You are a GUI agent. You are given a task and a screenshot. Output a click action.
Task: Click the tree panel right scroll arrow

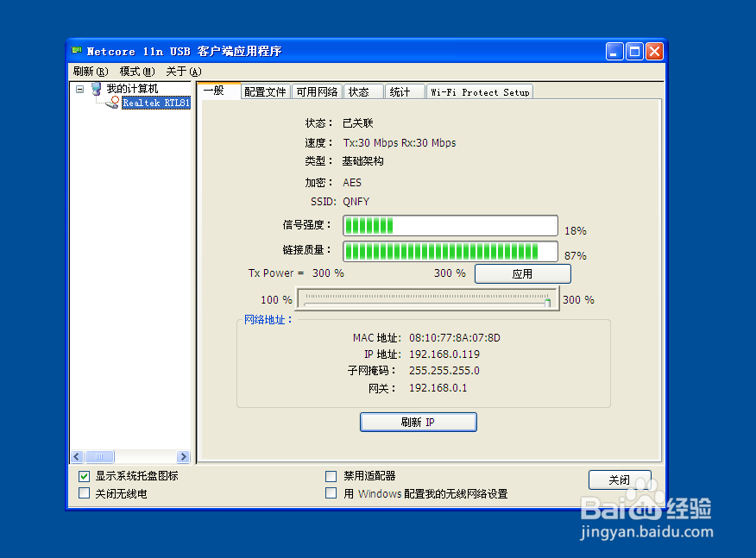[183, 456]
